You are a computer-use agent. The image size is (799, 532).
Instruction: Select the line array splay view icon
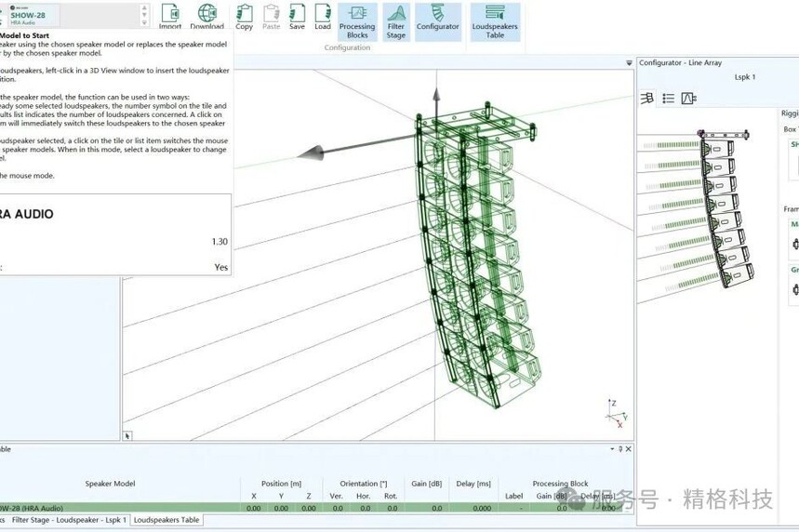[646, 99]
